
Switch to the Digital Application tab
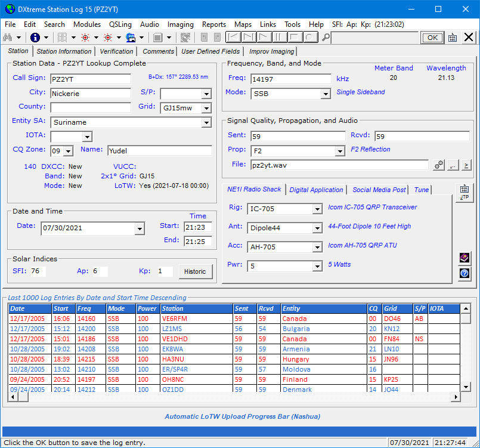[316, 190]
